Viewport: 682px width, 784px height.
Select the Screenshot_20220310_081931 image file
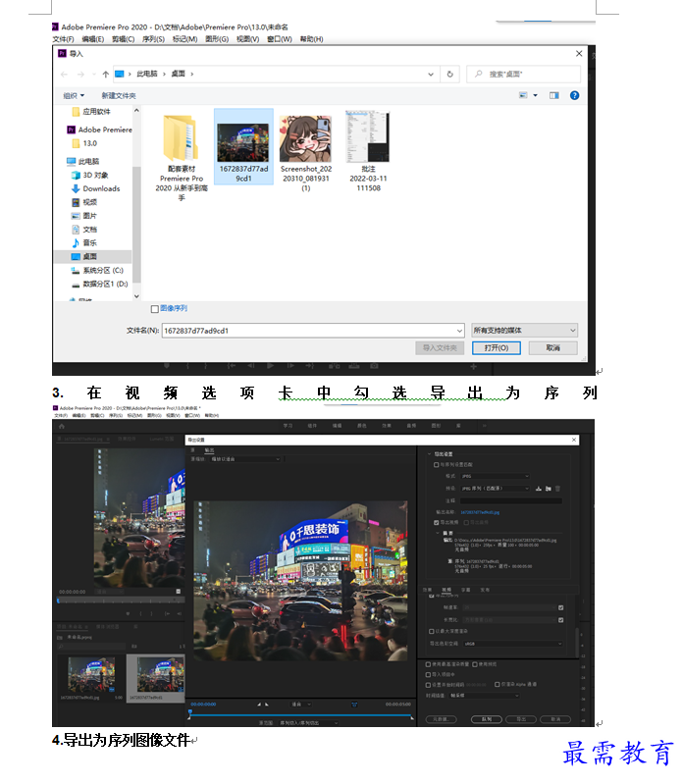click(306, 152)
